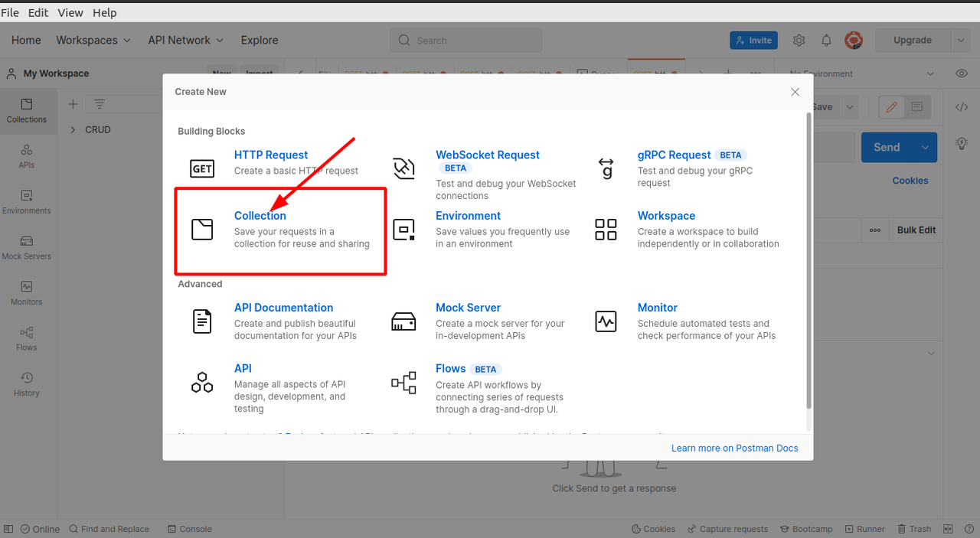The image size is (980, 538).
Task: Click the Invite button
Action: coord(754,40)
